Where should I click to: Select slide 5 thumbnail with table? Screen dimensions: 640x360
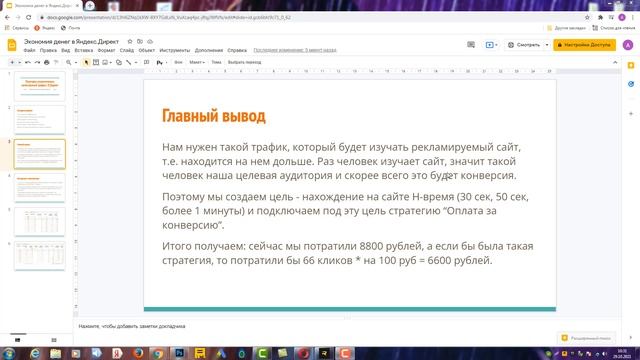pos(40,222)
